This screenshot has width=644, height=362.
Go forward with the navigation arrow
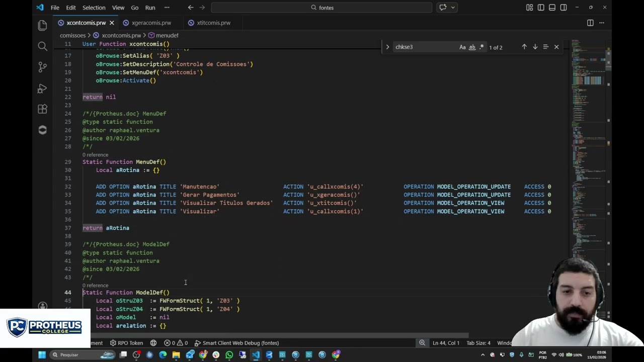pyautogui.click(x=202, y=8)
